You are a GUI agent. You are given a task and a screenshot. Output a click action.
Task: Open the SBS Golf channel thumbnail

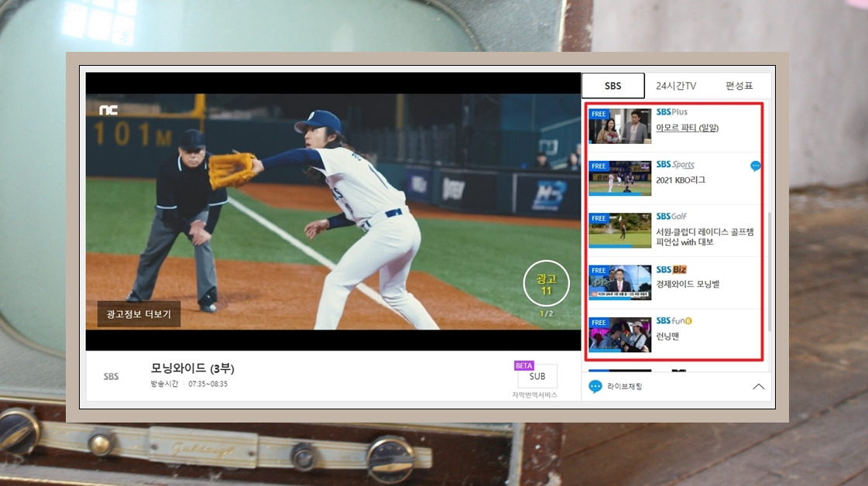point(619,231)
